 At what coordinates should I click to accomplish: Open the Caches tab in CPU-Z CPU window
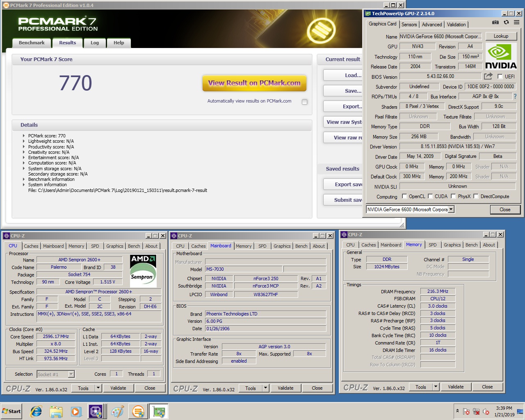[x=31, y=246]
